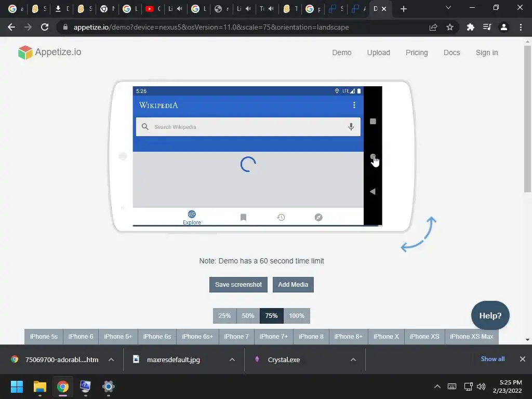Tap the Android home circle button
This screenshot has width=532, height=399.
(x=373, y=156)
